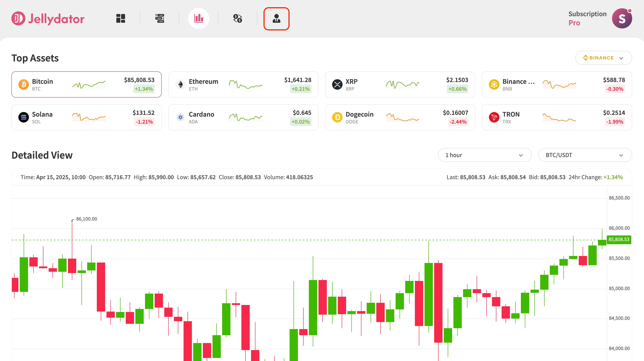644x361 pixels.
Task: Click the TRON name label
Action: click(511, 114)
